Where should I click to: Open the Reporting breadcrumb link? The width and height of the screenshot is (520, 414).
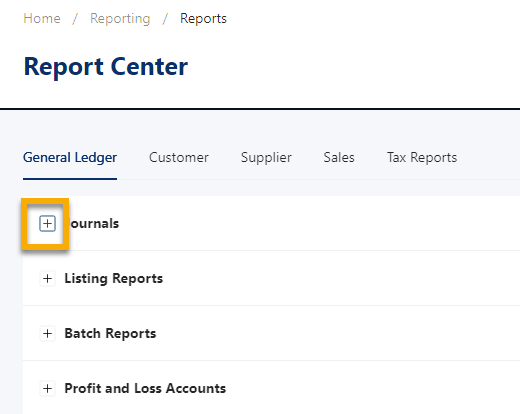point(120,18)
